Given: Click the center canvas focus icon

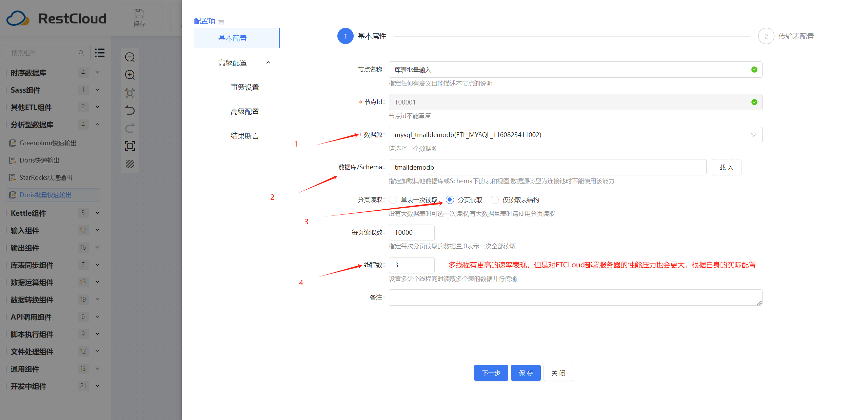Looking at the screenshot, I should click(x=130, y=93).
